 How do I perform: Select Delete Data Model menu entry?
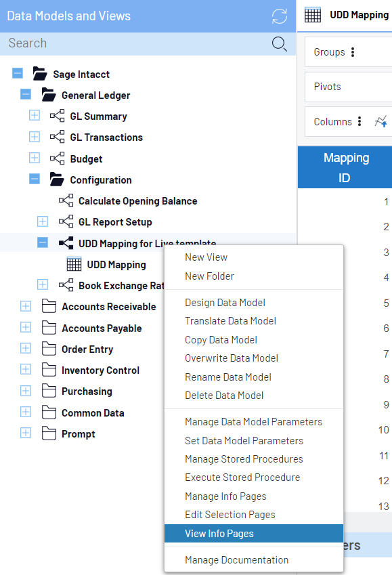(254, 396)
